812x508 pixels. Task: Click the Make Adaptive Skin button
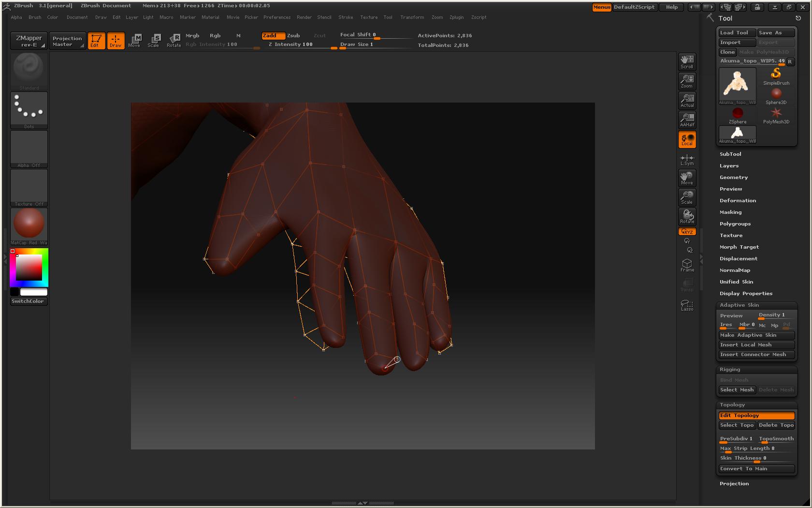coord(756,335)
